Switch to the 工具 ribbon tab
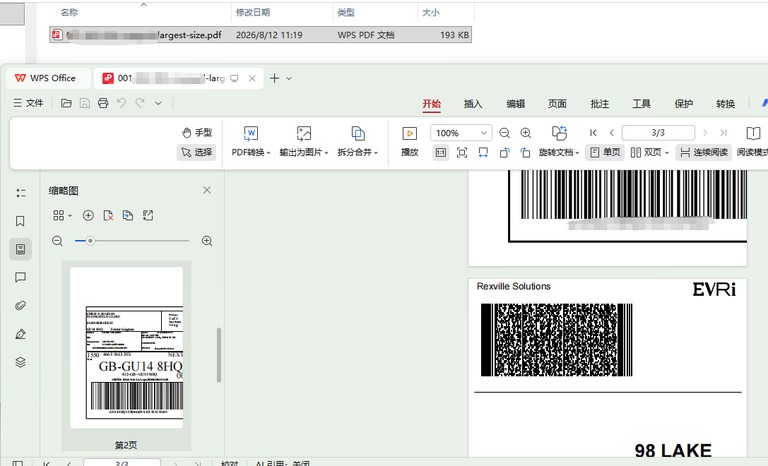Viewport: 768px width, 466px height. click(641, 104)
